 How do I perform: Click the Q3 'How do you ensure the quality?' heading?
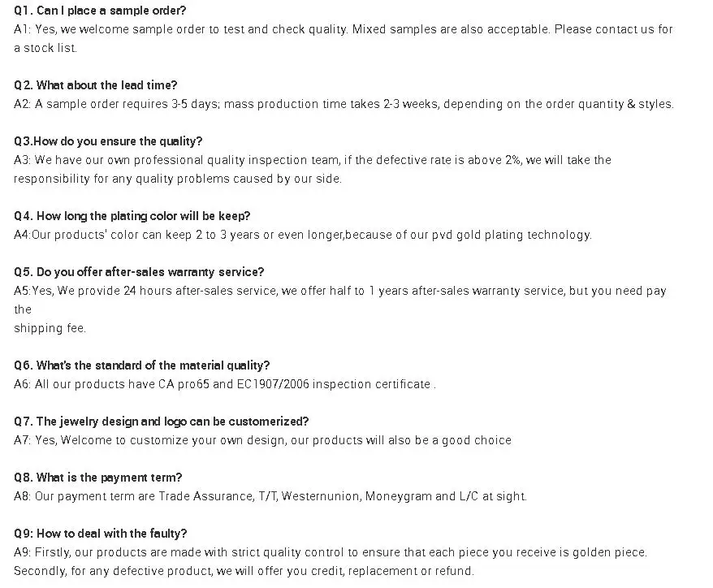(108, 141)
